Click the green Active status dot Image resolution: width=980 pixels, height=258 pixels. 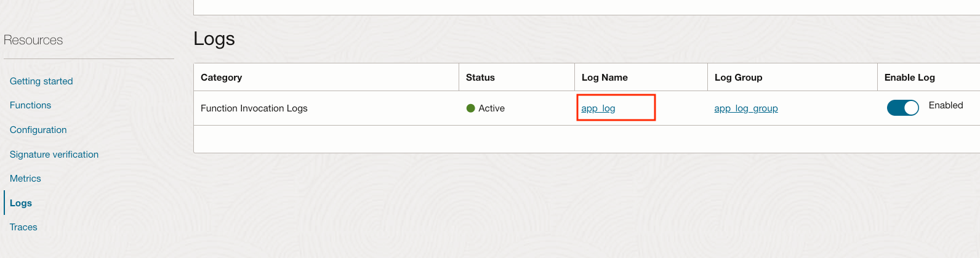coord(471,108)
